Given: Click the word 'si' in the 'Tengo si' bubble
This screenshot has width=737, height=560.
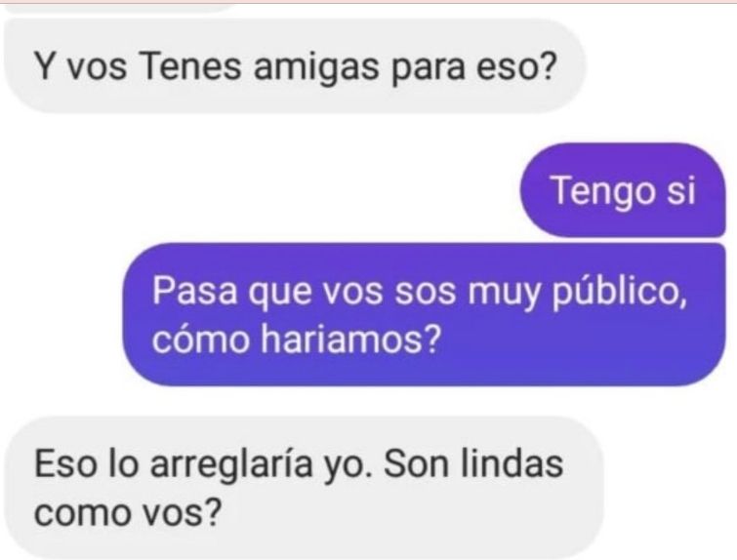Looking at the screenshot, I should (681, 190).
